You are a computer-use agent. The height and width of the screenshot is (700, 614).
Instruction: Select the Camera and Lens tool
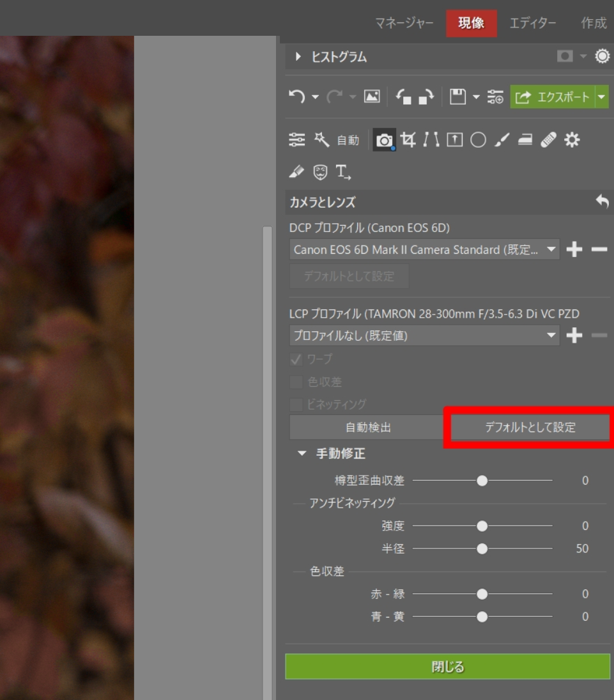[384, 140]
